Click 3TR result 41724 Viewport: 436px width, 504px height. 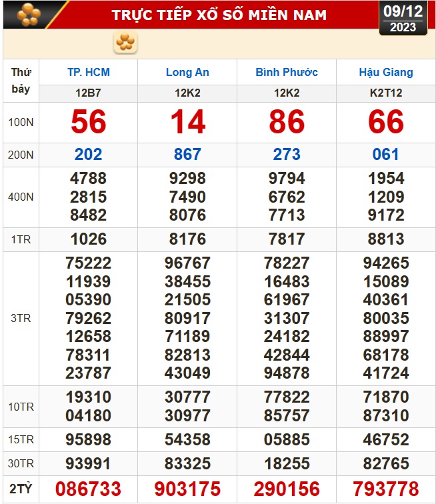[386, 373]
